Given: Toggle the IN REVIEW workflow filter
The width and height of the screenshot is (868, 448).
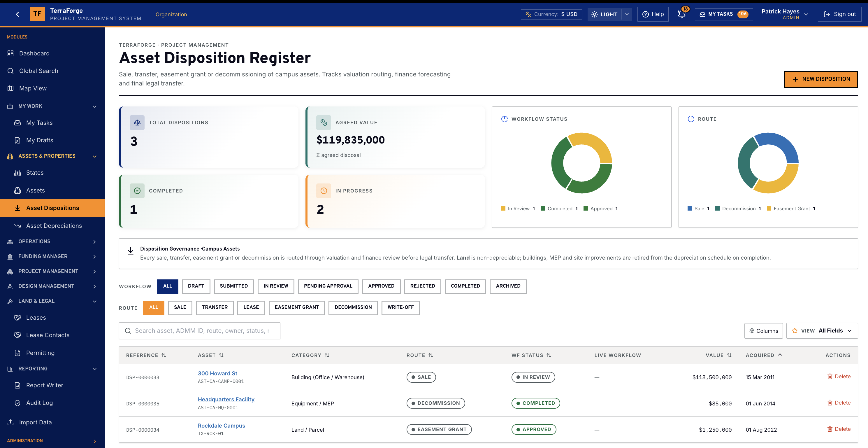Looking at the screenshot, I should [x=276, y=286].
